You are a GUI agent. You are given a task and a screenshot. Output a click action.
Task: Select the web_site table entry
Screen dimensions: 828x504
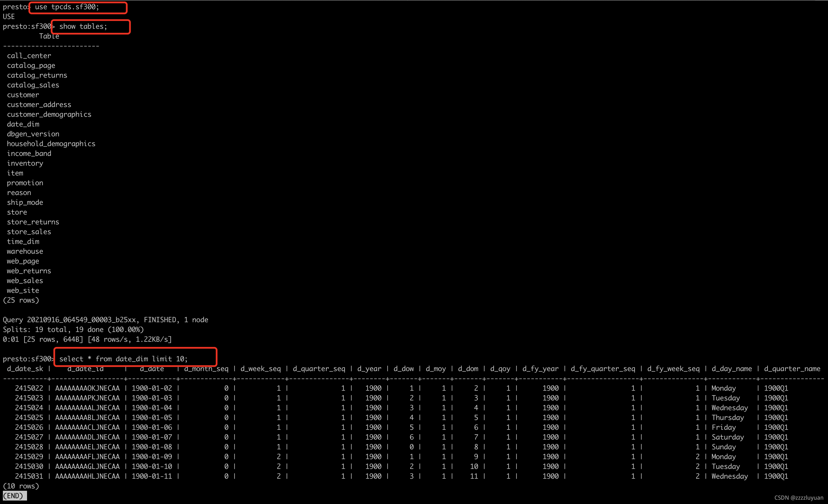22,290
